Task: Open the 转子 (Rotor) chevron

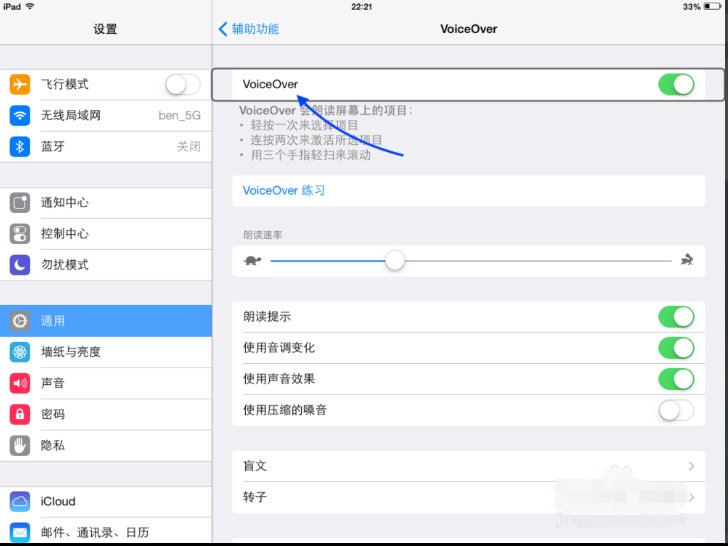Action: (x=691, y=497)
